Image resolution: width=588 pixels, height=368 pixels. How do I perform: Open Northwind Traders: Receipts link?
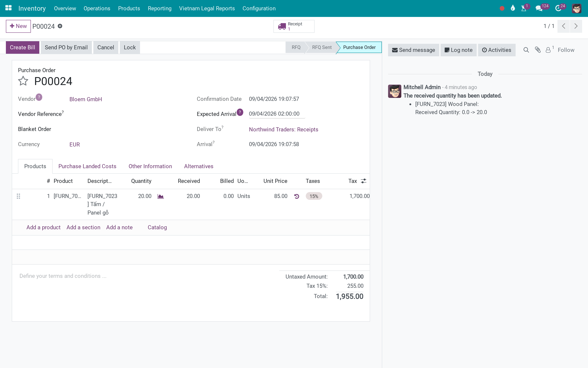[284, 130]
